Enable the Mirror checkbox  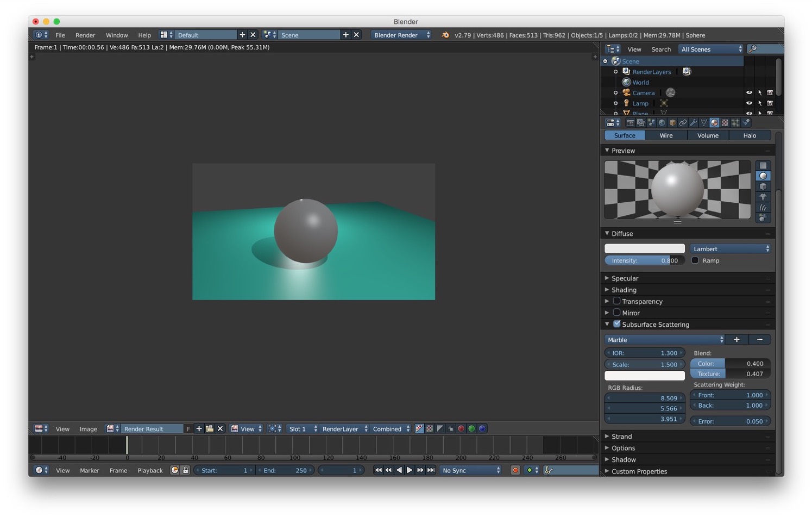pos(616,313)
